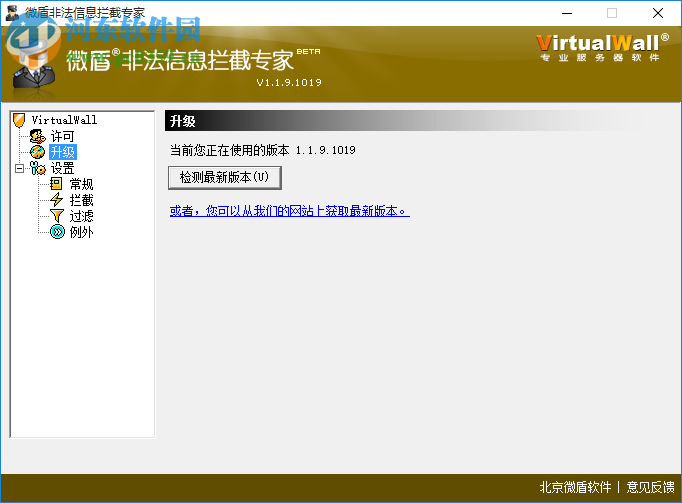
Task: Click the 升级 panel heading
Action: (x=183, y=121)
